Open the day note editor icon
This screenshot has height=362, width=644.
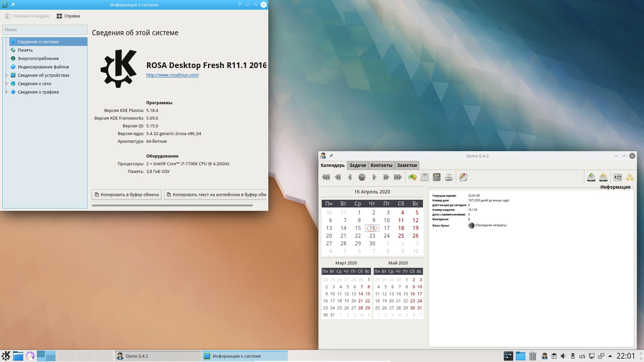(x=463, y=177)
